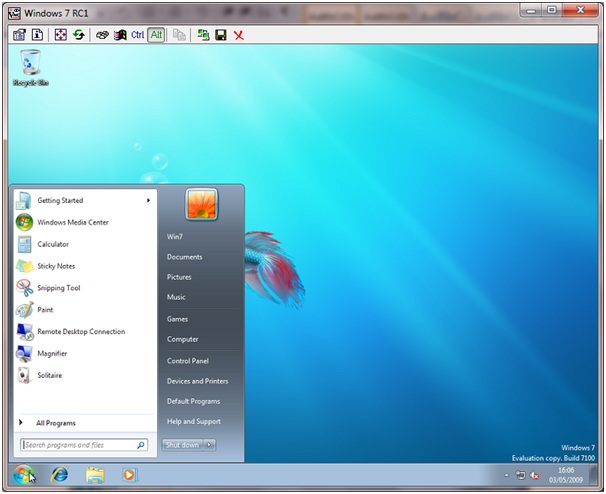606x494 pixels.
Task: Click the user account flower picture
Action: (201, 204)
